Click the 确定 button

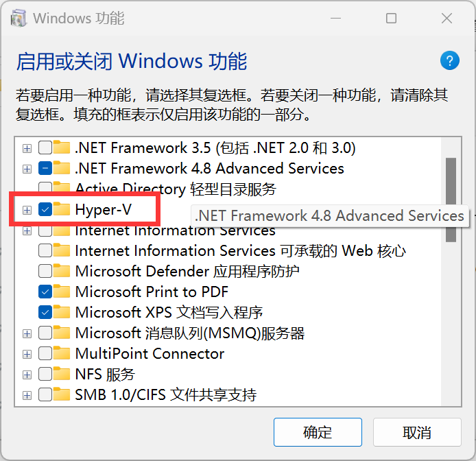318,432
